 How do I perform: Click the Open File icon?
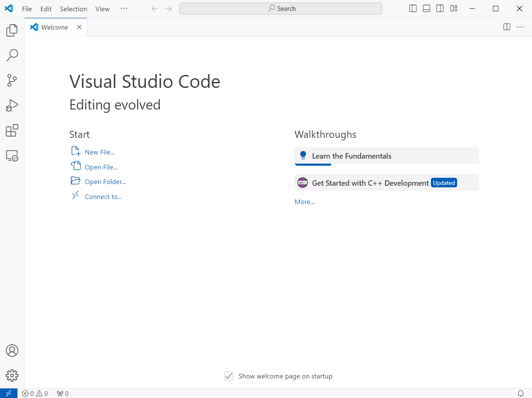tap(76, 166)
